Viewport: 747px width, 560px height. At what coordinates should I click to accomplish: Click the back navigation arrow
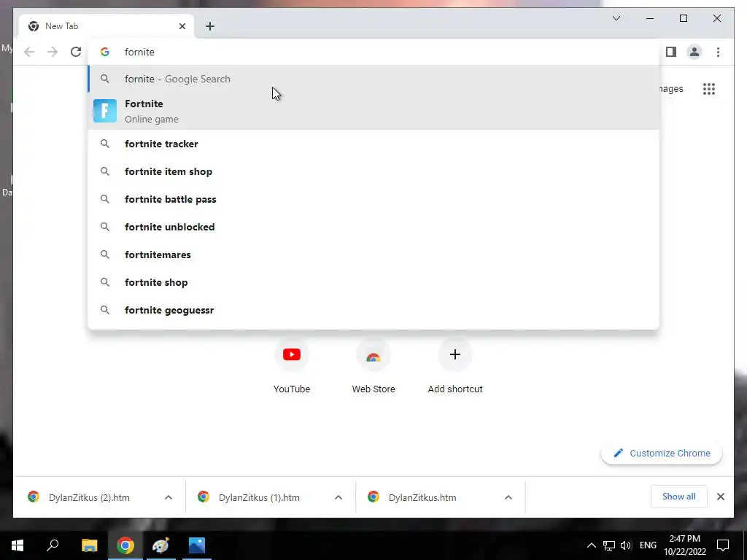[29, 52]
